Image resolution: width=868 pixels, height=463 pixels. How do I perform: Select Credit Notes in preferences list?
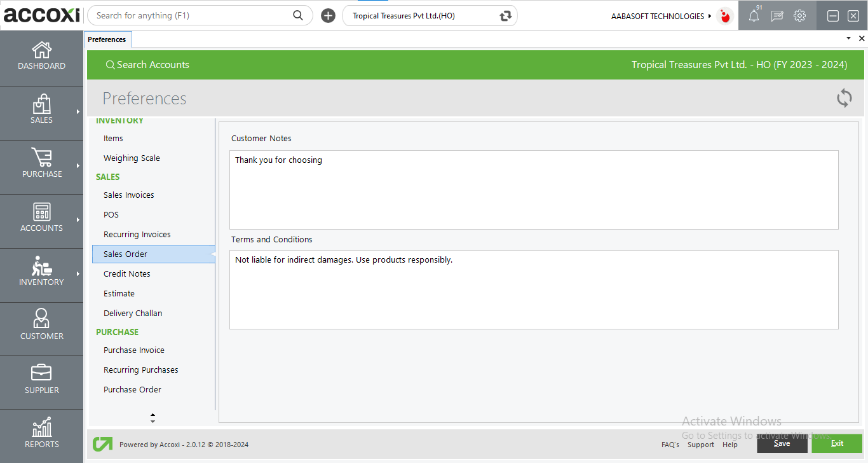(127, 273)
